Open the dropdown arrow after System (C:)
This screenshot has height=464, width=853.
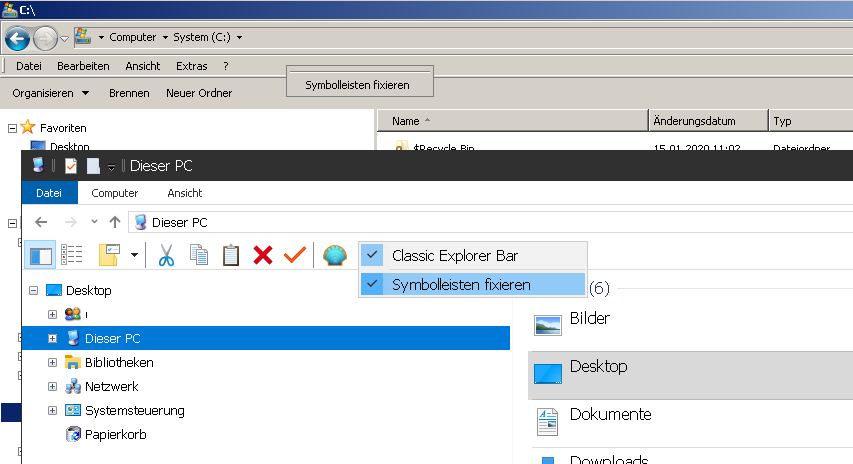click(239, 38)
